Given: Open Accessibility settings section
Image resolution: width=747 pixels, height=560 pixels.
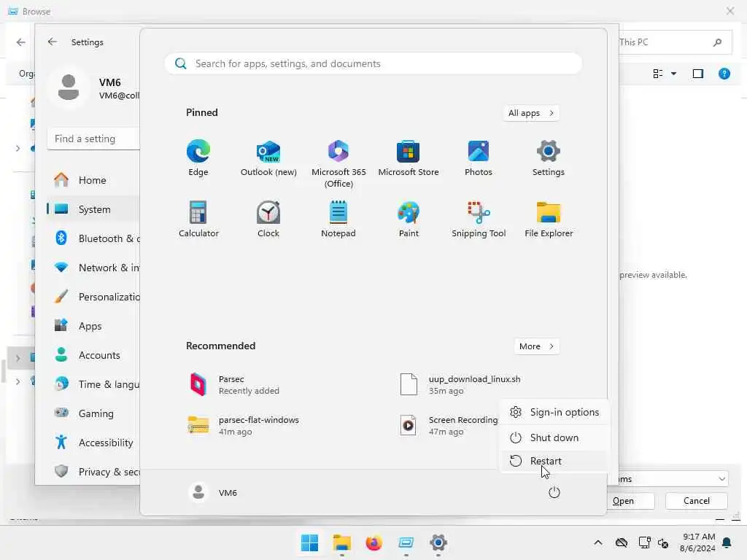Looking at the screenshot, I should point(93,443).
